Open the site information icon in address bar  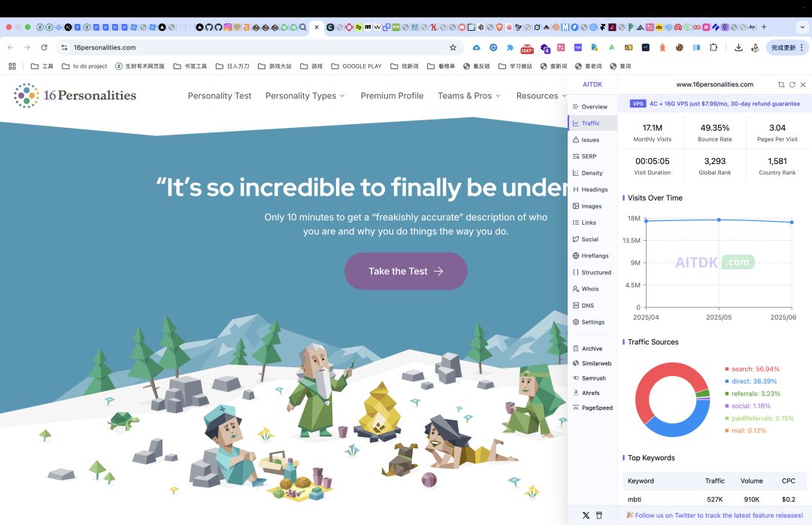click(x=64, y=47)
